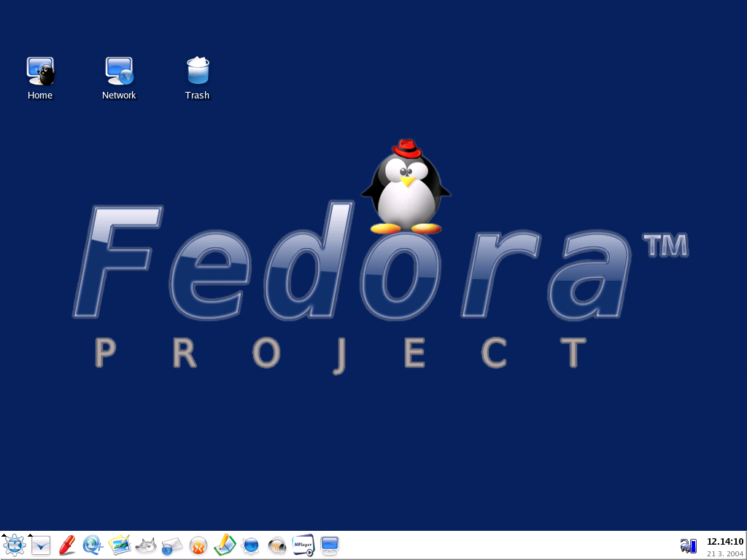Open the Trash desktop icon
747x560 pixels.
pos(198,71)
